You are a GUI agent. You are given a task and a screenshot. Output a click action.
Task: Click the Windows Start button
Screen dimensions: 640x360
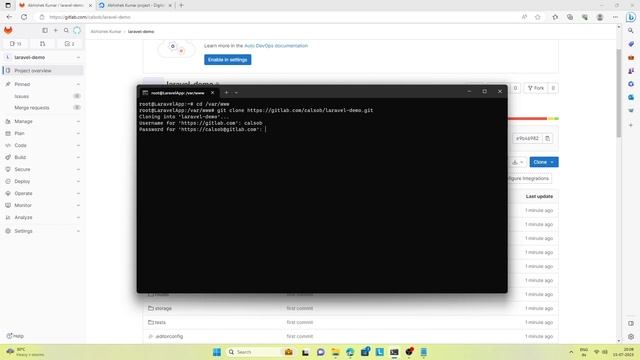click(217, 352)
